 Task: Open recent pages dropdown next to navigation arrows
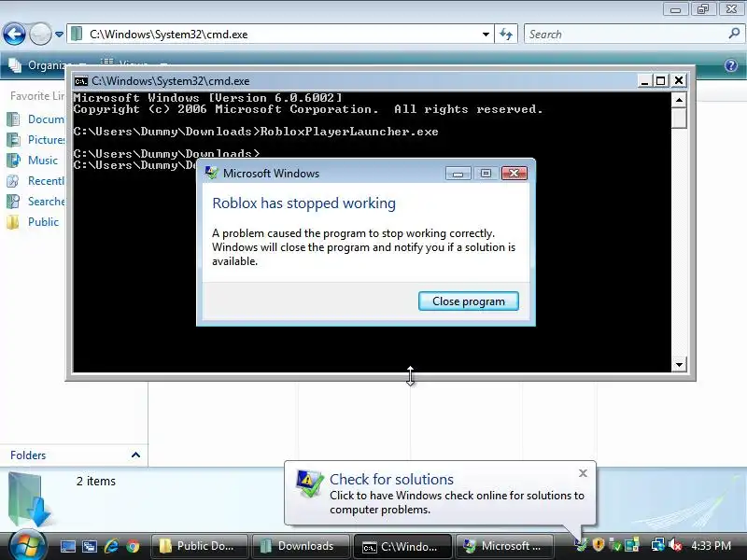pos(59,35)
